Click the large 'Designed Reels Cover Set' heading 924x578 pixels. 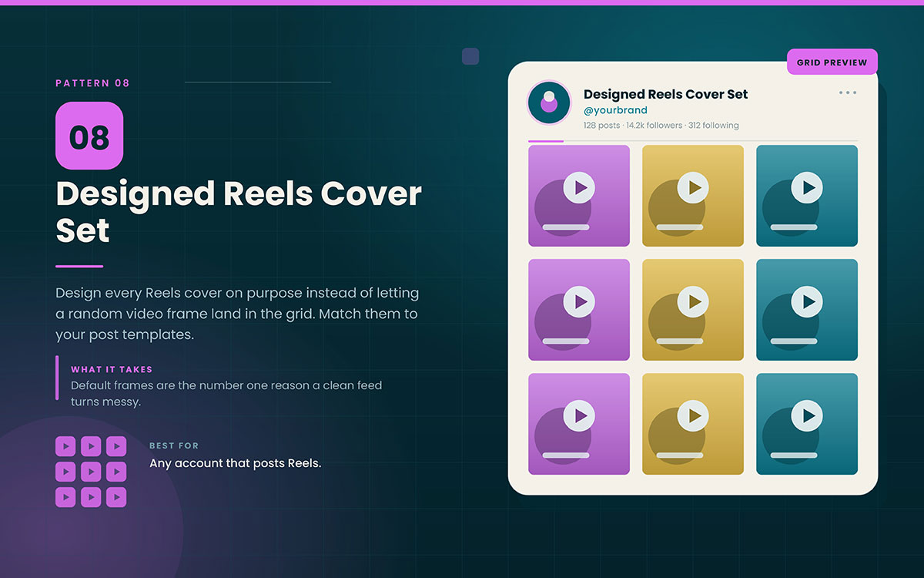[x=239, y=212]
